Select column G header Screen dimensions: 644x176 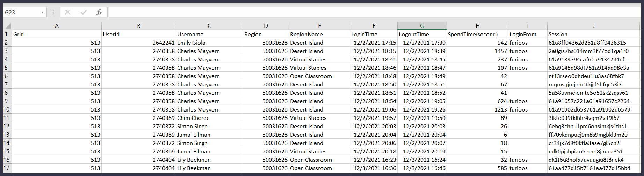coord(422,26)
